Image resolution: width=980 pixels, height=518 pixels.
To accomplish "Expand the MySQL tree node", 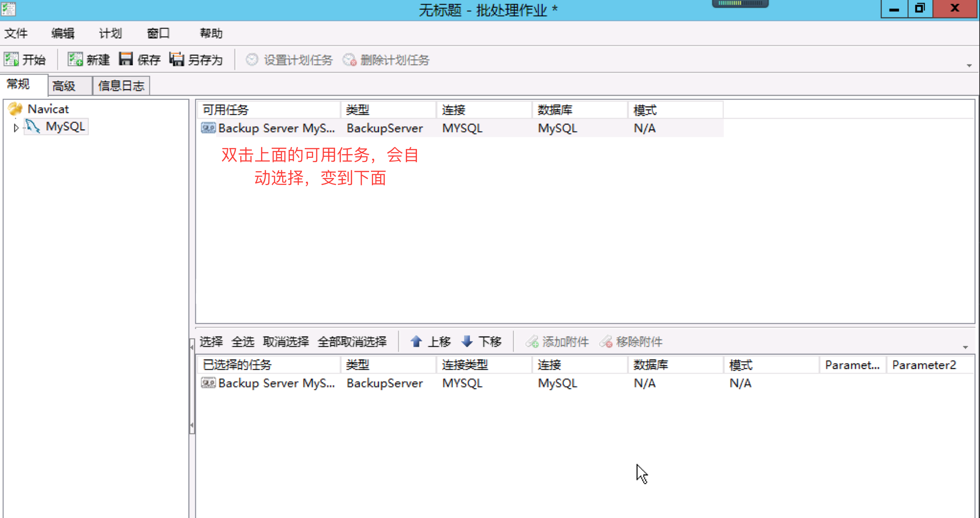I will pyautogui.click(x=16, y=128).
